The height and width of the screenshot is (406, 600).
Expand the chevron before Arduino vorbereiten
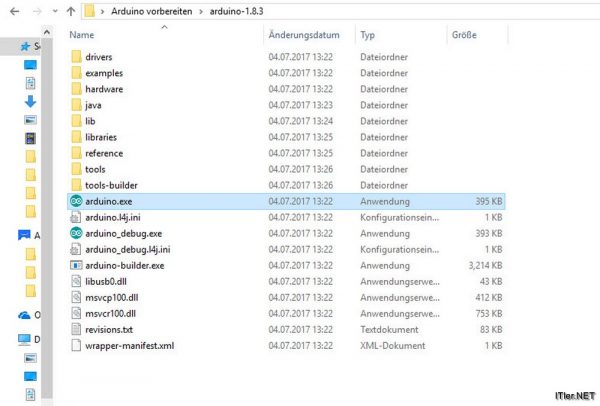(x=103, y=11)
